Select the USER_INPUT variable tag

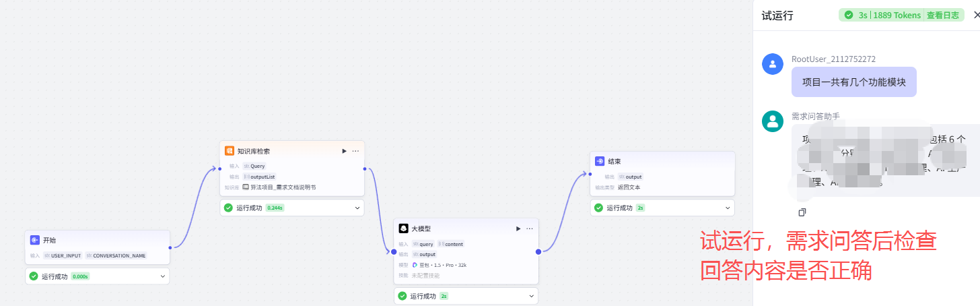[x=62, y=256]
